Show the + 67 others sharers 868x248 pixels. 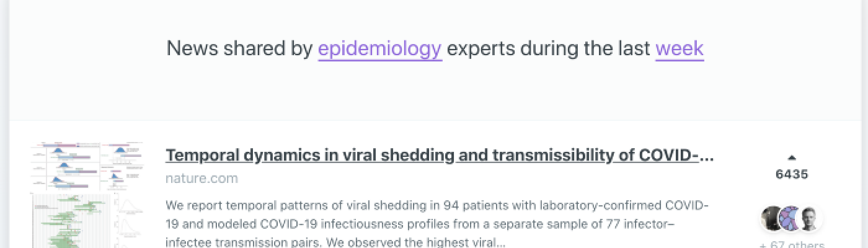[792, 244]
